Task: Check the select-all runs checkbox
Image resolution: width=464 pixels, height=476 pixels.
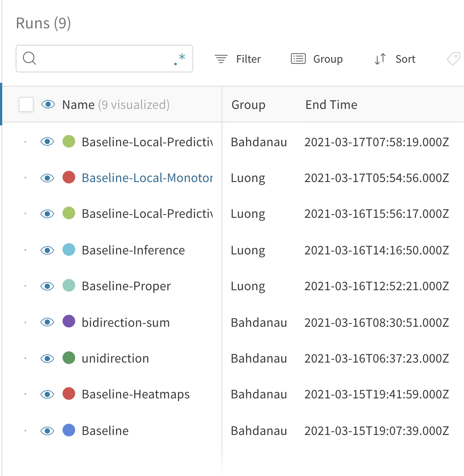Action: 26,104
